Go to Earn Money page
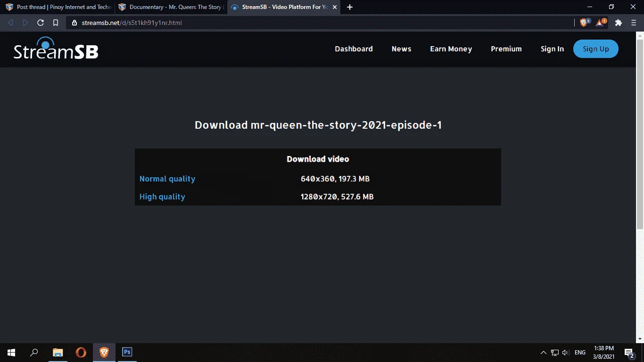 pos(451,49)
